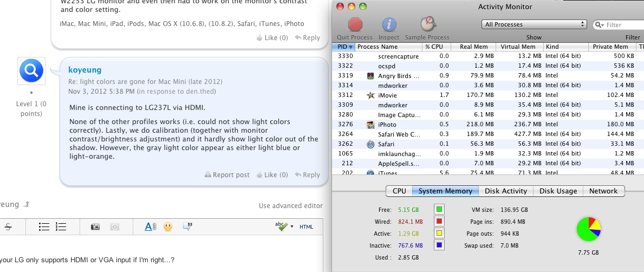Open the Disk Usage tab
Viewport: 644px width, 272px height.
558,191
